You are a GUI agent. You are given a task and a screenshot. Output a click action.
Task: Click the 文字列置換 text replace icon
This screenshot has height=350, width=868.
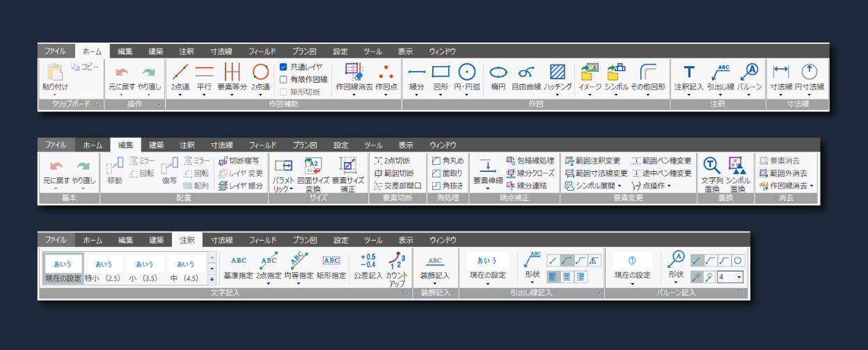(713, 165)
